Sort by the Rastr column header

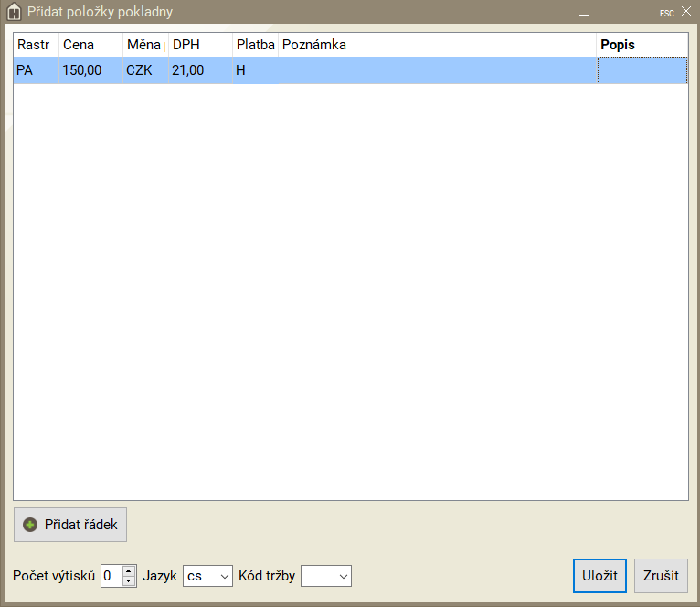pos(36,45)
